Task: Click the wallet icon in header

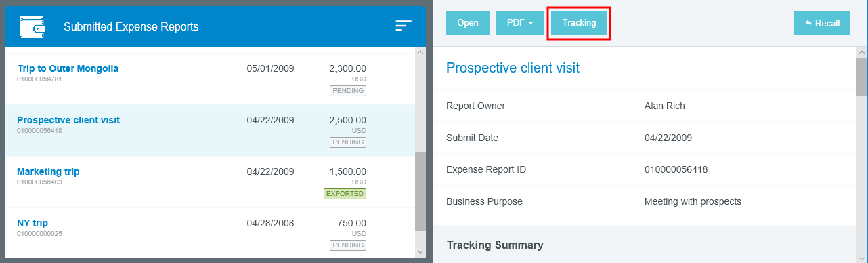Action: (x=32, y=26)
